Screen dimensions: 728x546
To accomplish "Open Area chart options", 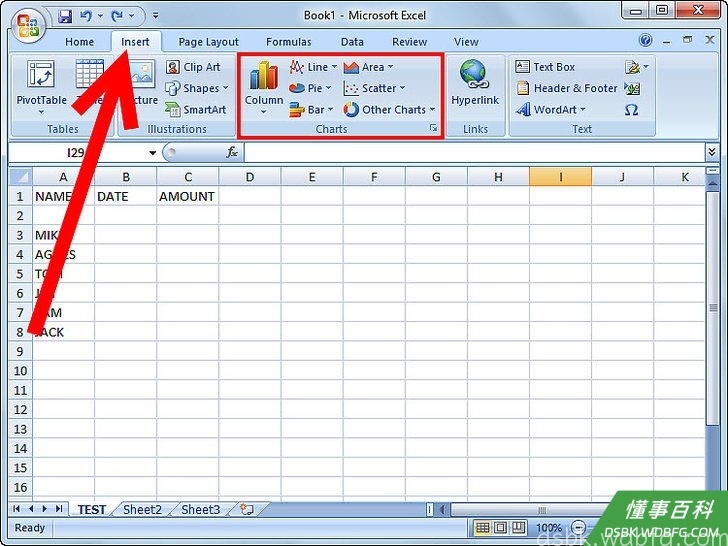I will point(369,67).
